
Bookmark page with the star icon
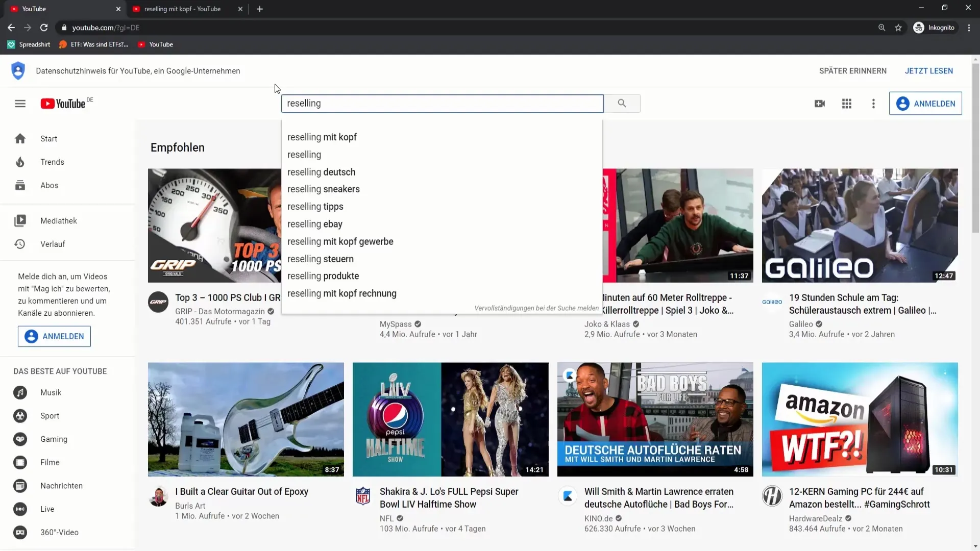[898, 28]
